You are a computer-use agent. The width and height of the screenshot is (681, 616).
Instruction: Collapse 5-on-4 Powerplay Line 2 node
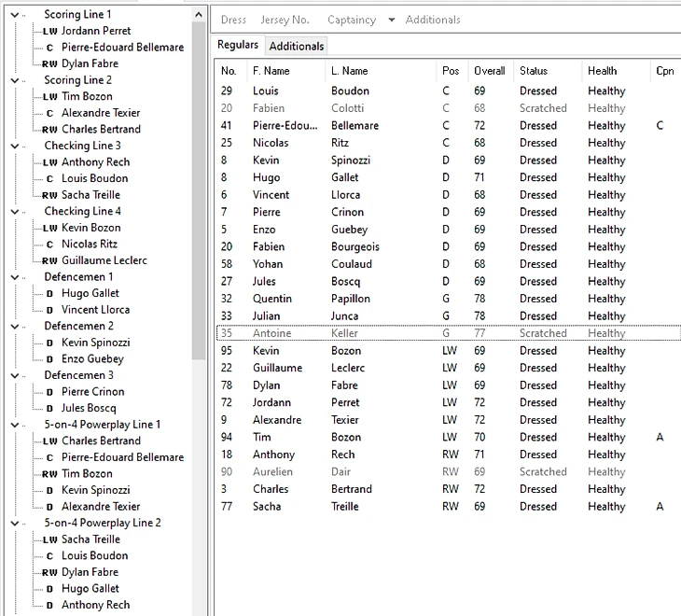(14, 523)
